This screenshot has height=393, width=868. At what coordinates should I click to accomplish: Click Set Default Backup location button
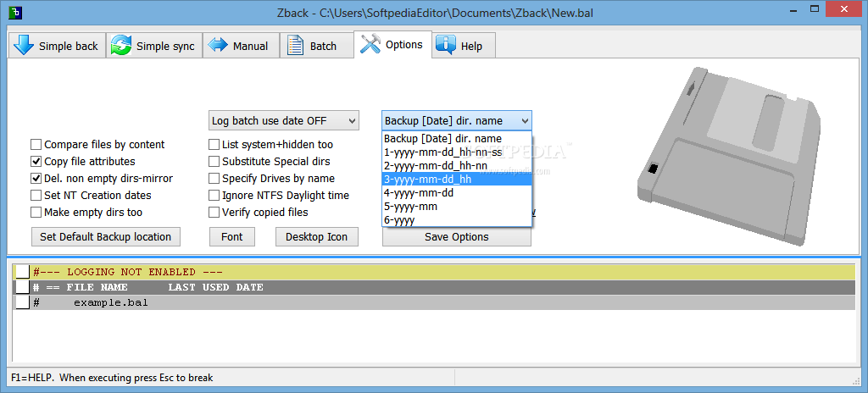[106, 237]
